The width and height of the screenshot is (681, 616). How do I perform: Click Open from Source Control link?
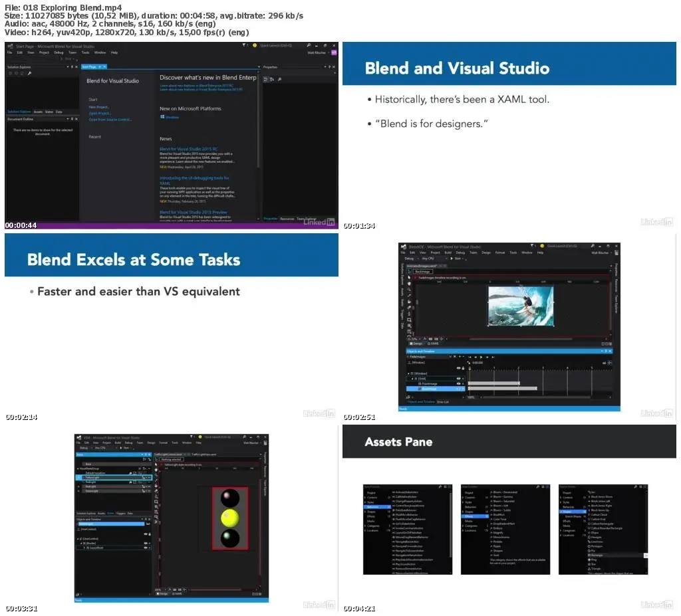tap(110, 120)
